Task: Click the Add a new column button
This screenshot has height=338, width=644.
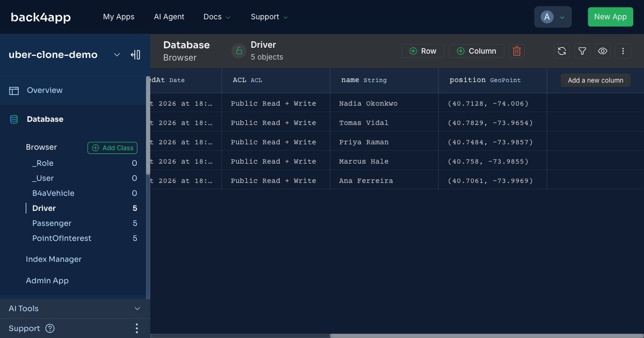Action: coord(596,80)
